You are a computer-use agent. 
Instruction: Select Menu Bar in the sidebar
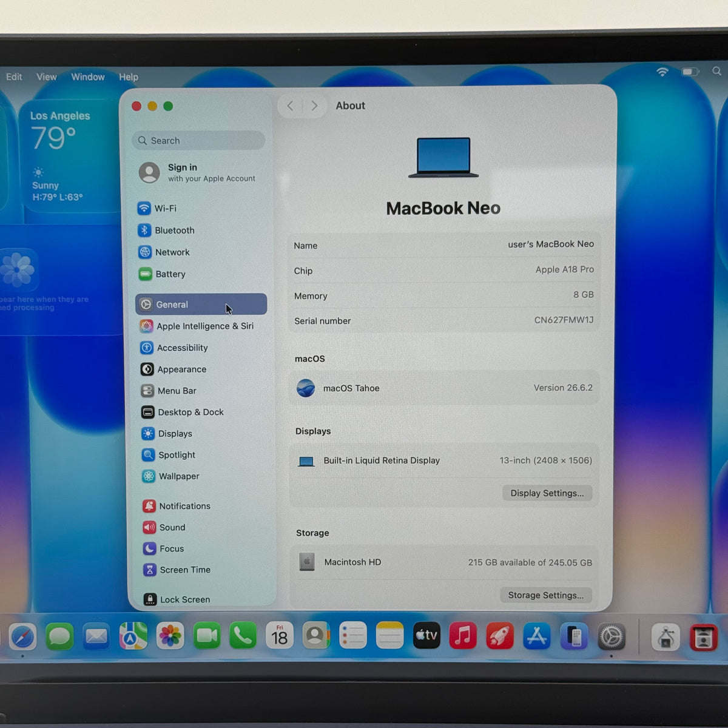(x=169, y=391)
